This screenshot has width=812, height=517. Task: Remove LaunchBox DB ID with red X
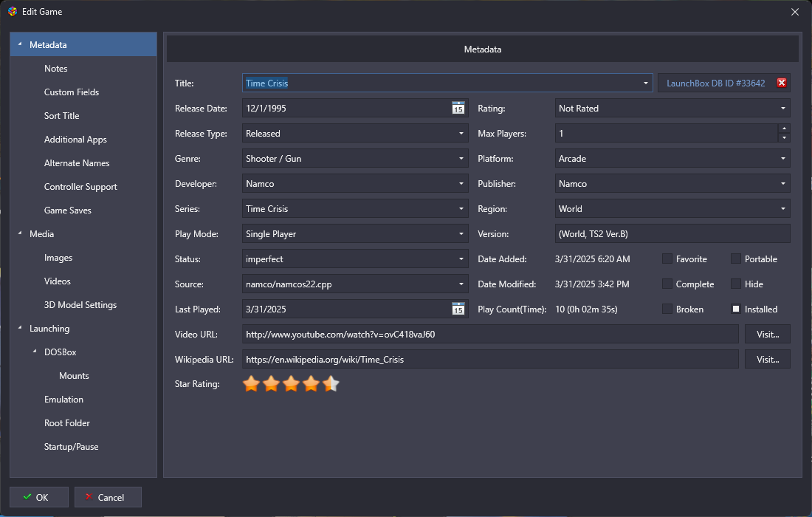click(782, 83)
